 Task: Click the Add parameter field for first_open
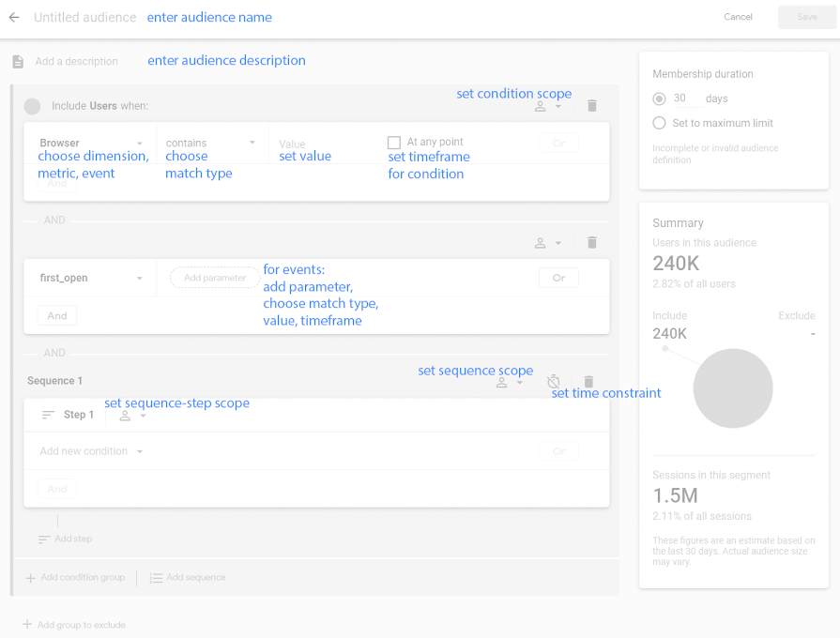(x=214, y=278)
